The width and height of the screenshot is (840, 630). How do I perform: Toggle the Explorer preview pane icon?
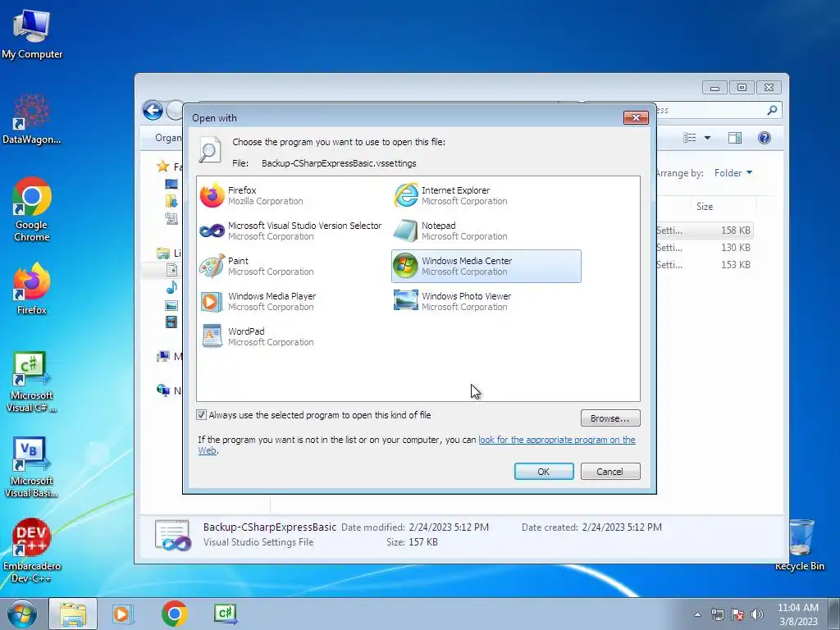735,138
